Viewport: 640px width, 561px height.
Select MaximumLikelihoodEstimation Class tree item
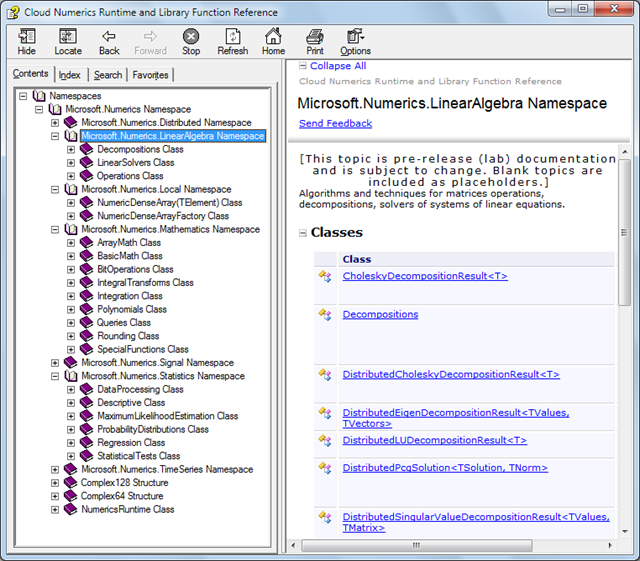(168, 416)
